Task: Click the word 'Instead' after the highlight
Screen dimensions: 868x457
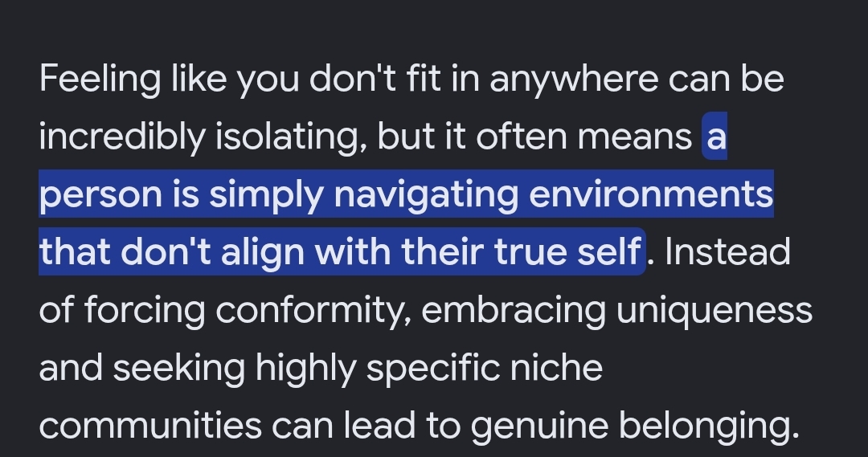Action: coord(727,251)
